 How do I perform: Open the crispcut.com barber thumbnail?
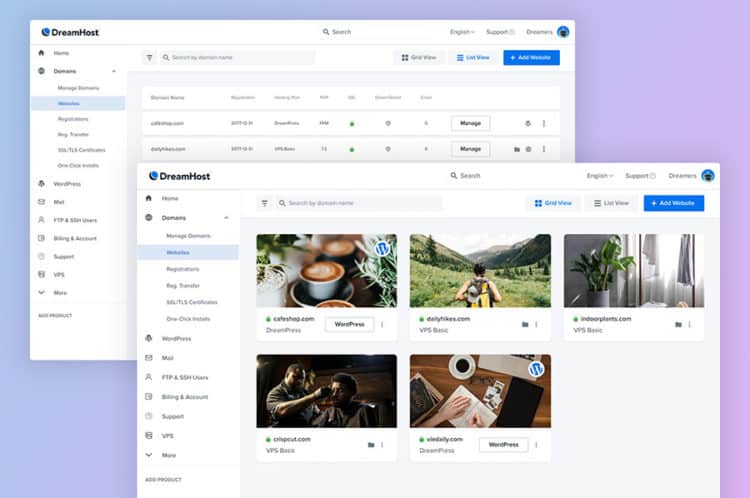[x=326, y=391]
